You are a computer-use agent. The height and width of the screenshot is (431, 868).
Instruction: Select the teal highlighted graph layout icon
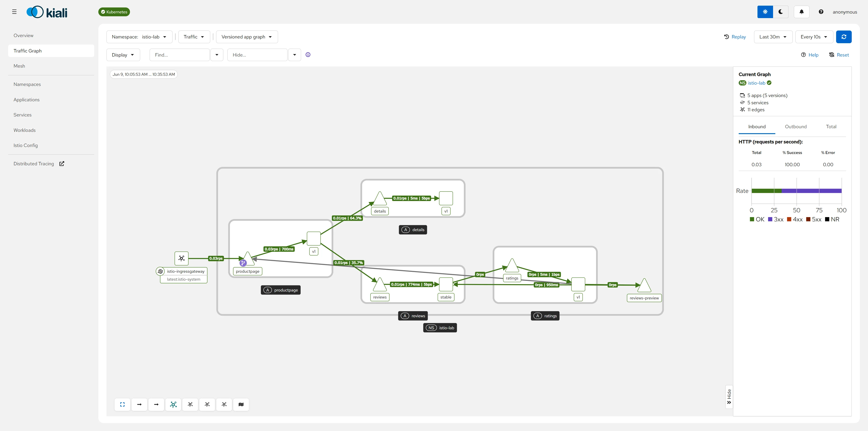173,404
